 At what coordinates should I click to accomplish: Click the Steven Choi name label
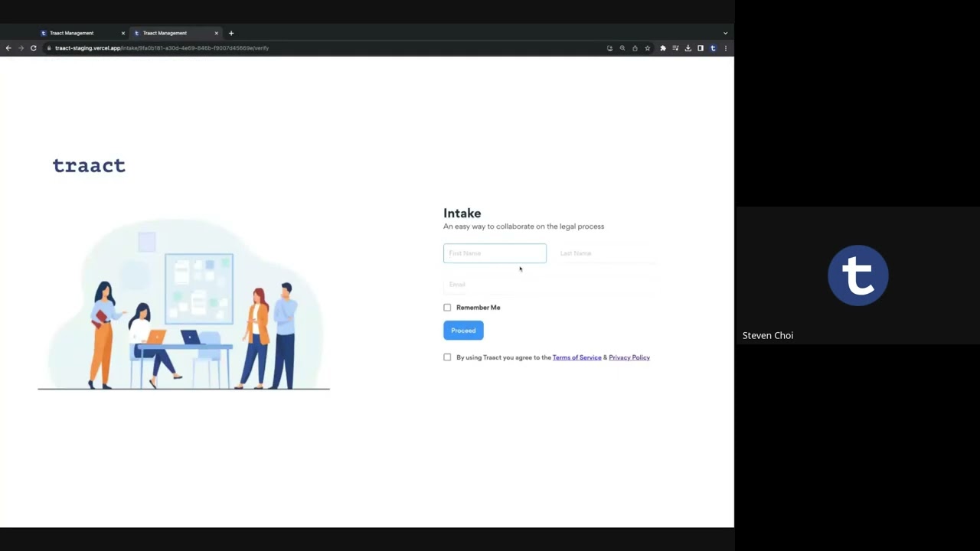tap(768, 335)
